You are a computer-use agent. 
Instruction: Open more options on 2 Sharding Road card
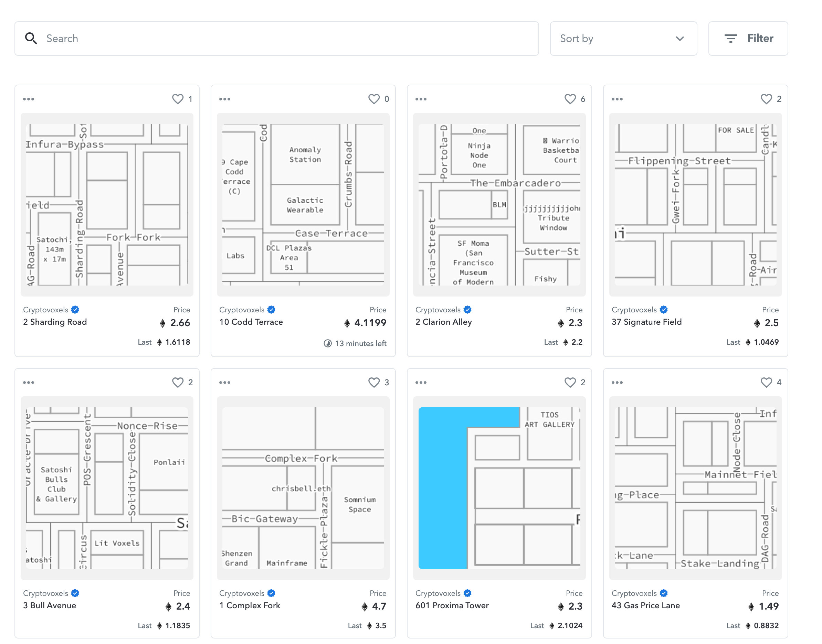[29, 99]
